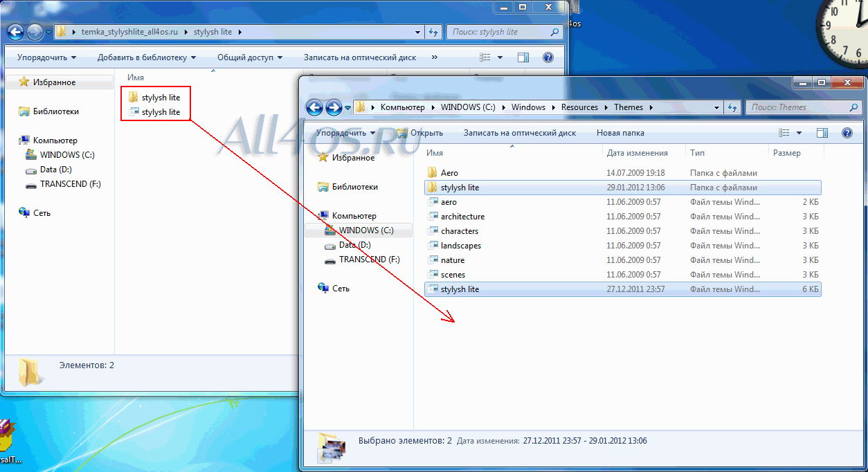Focus the Поиск: stylysh lite search box
The image size is (868, 472).
[x=504, y=32]
